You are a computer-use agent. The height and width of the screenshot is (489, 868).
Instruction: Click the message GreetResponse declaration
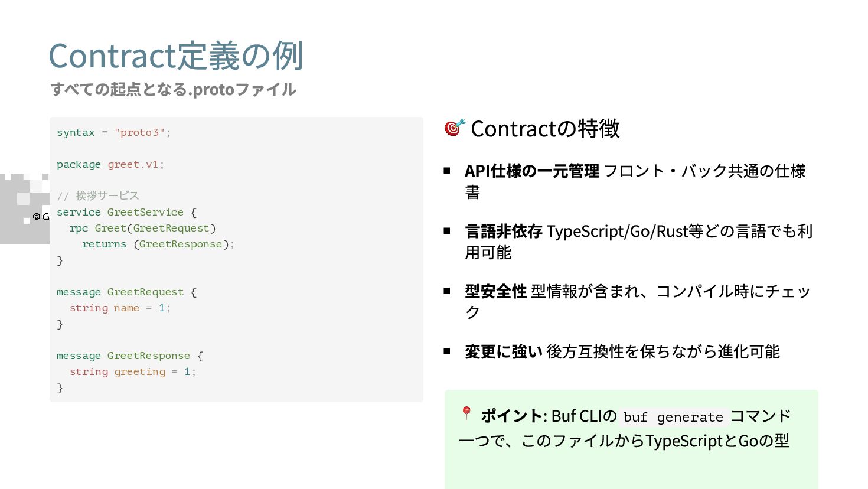(130, 356)
